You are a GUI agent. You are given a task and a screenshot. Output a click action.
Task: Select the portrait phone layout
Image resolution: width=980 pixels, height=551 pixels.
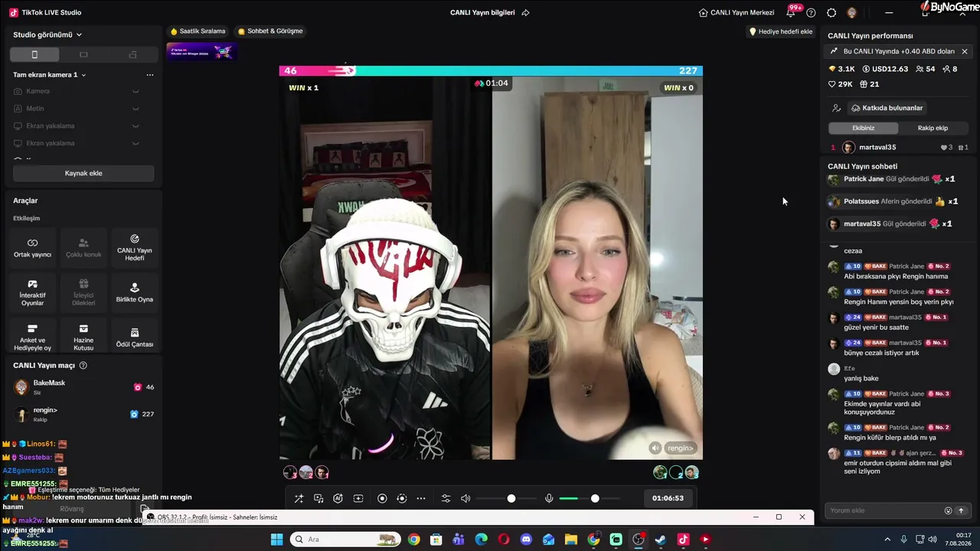(x=34, y=54)
